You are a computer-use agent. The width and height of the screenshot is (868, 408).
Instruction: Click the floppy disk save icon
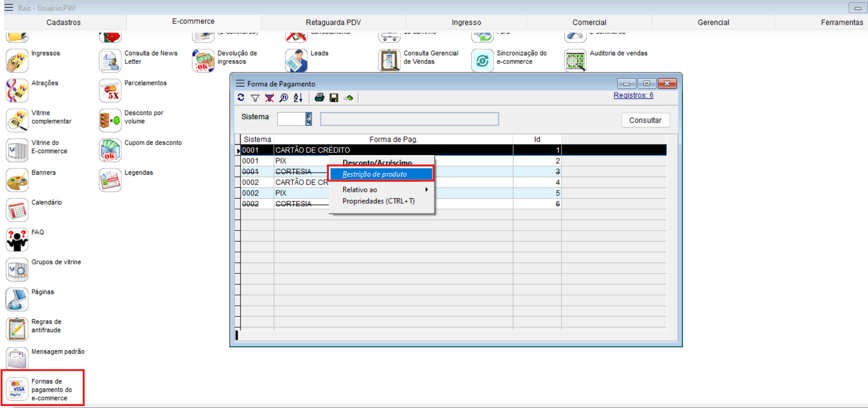(x=334, y=98)
